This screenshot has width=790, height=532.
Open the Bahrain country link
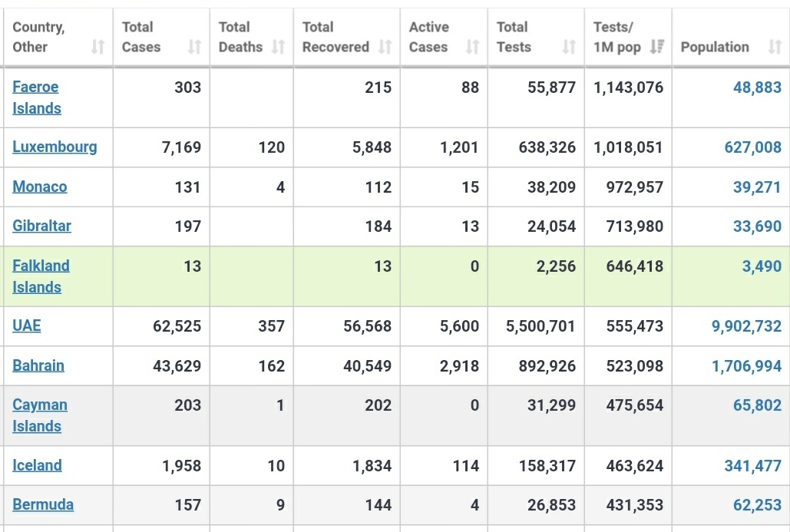(x=38, y=365)
